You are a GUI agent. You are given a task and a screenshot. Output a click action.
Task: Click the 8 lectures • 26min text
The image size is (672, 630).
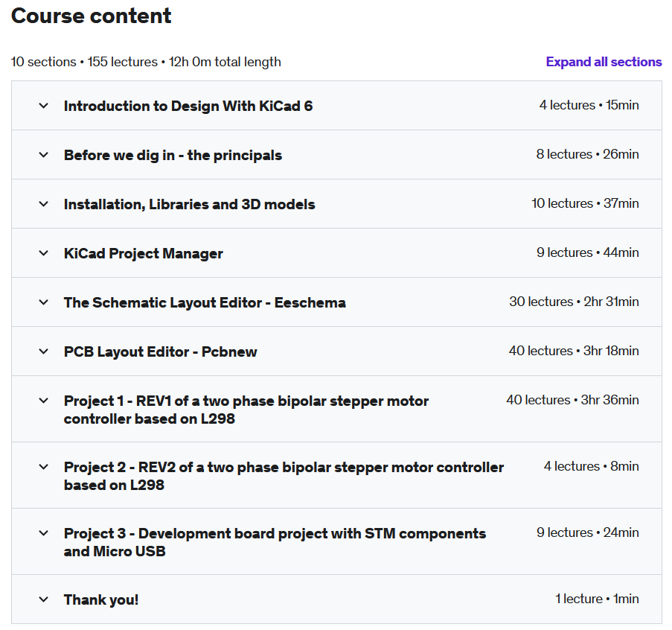point(588,154)
